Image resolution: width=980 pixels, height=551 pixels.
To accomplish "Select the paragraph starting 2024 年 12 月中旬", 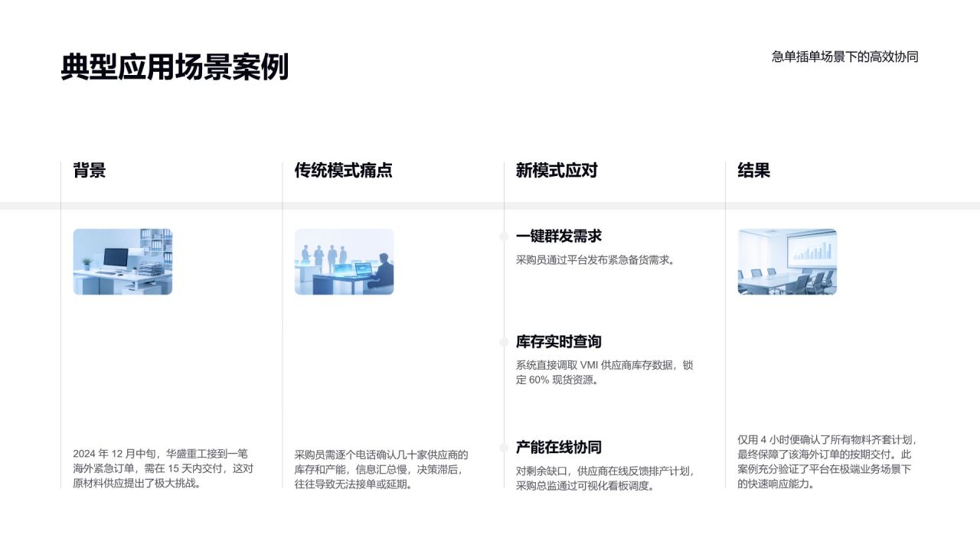I will (x=163, y=468).
